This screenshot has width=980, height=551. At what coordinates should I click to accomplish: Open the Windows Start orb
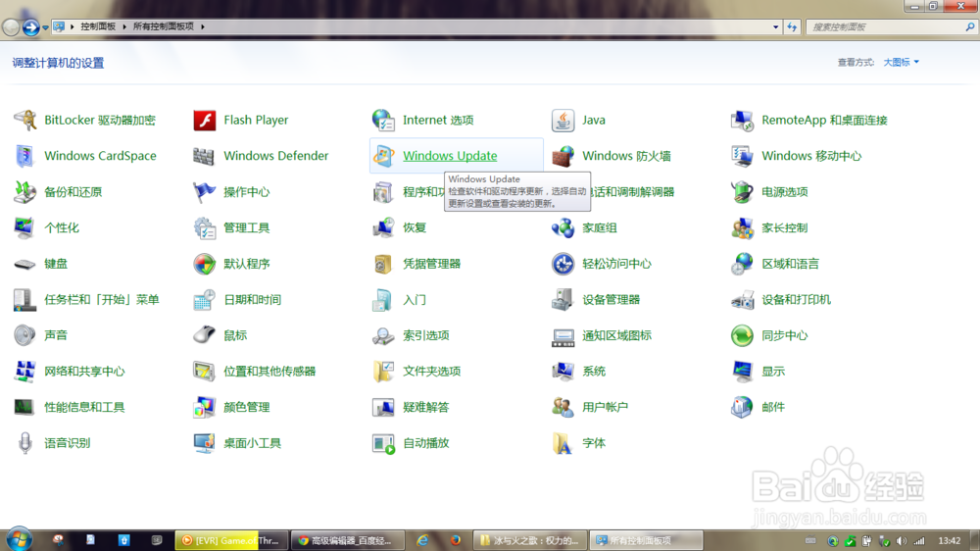click(18, 539)
